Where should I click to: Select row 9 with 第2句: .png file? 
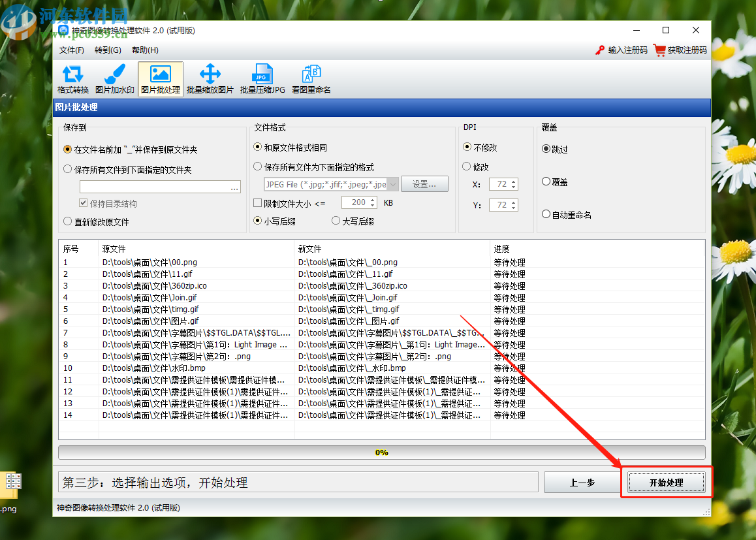coord(381,357)
